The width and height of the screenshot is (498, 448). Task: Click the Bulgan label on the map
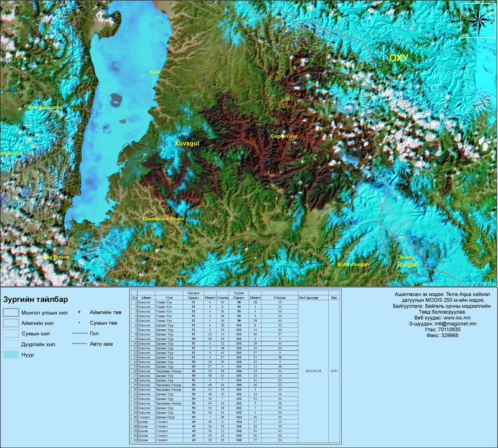click(408, 264)
